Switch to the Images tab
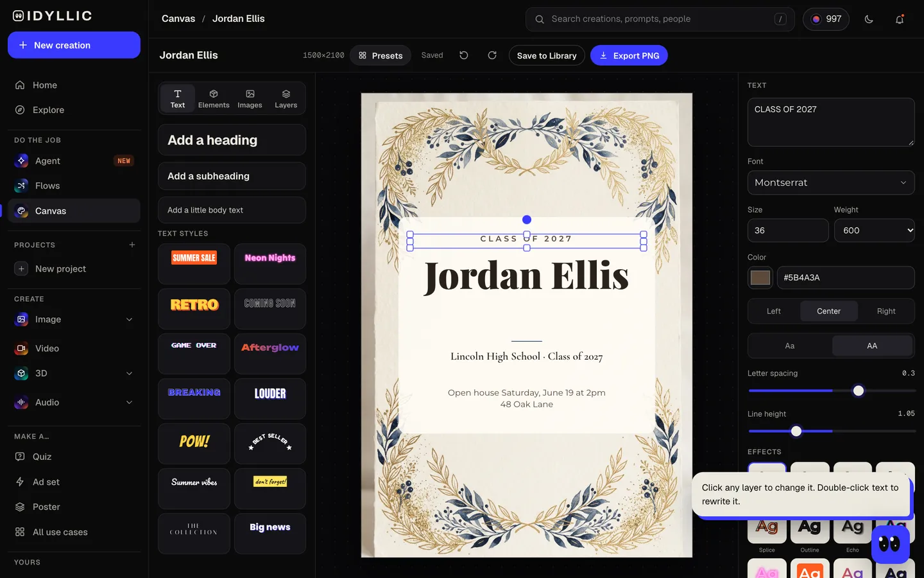This screenshot has width=924, height=578. tap(250, 98)
